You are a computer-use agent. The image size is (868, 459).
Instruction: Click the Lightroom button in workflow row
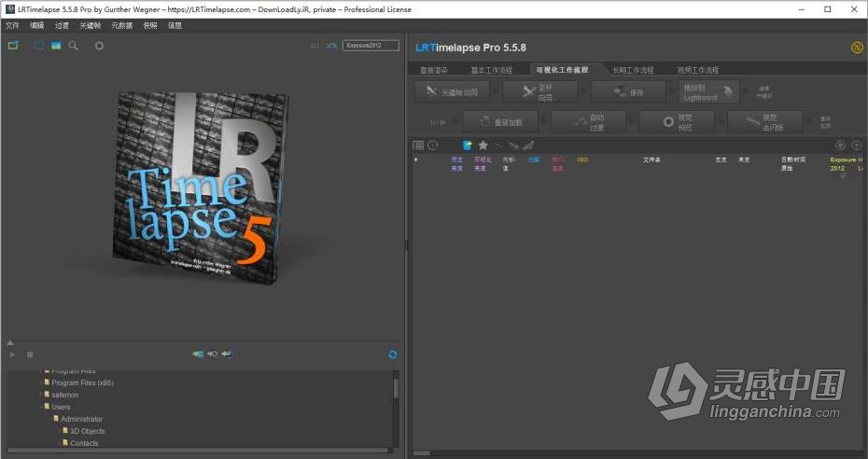709,91
